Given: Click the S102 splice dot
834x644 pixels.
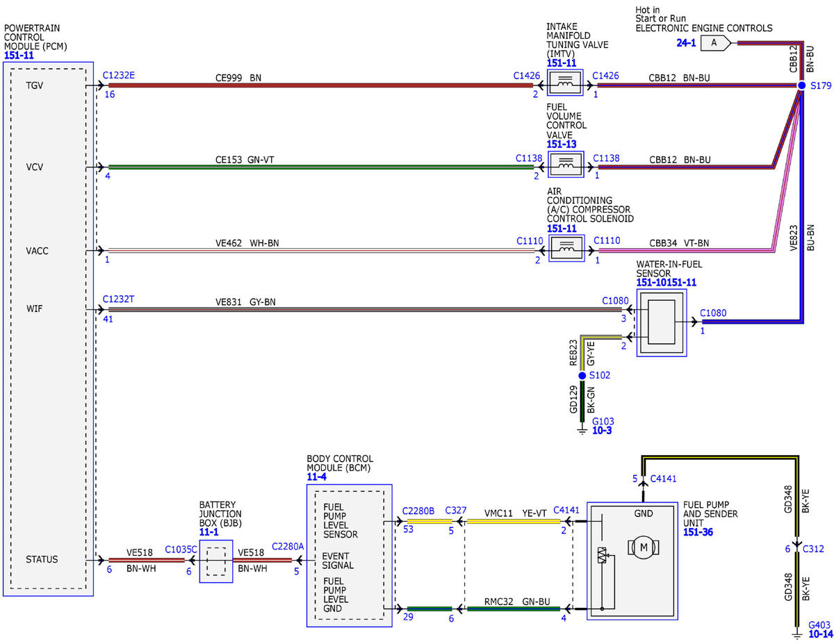Looking at the screenshot, I should coord(582,375).
